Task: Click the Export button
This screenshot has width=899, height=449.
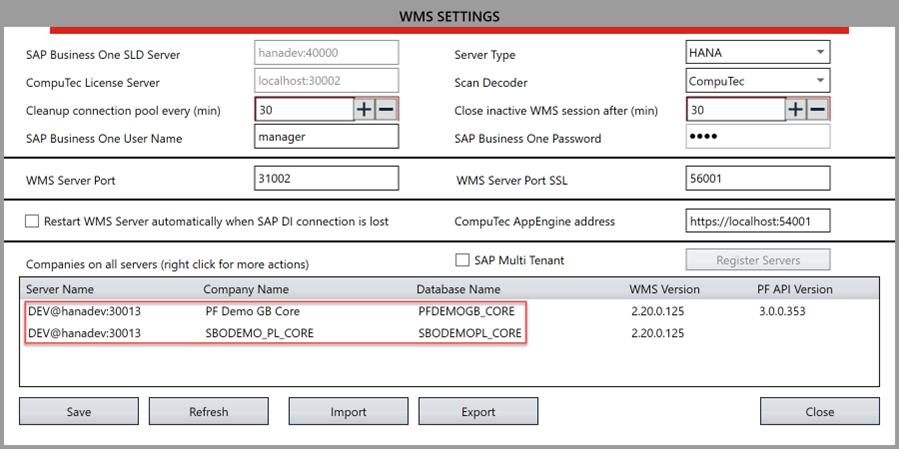Action: (478, 411)
